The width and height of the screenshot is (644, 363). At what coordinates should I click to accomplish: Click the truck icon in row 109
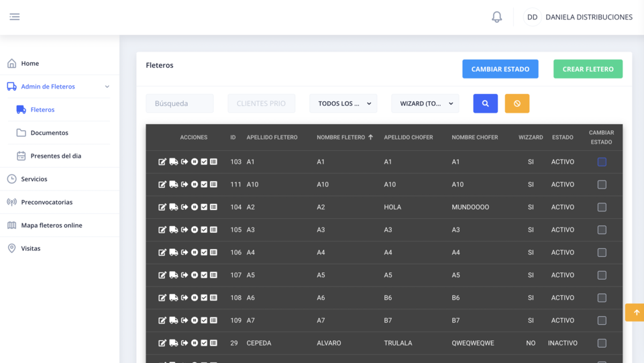click(174, 320)
